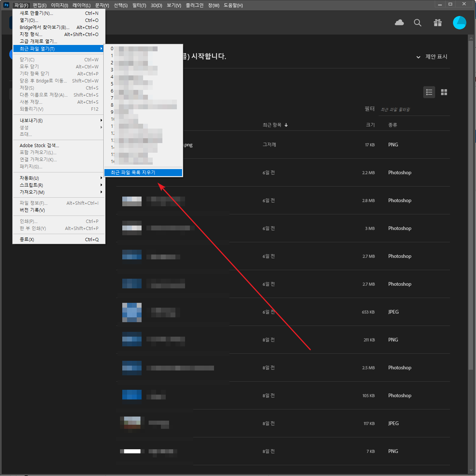Sort by the 최근 항목 column header

tap(272, 125)
